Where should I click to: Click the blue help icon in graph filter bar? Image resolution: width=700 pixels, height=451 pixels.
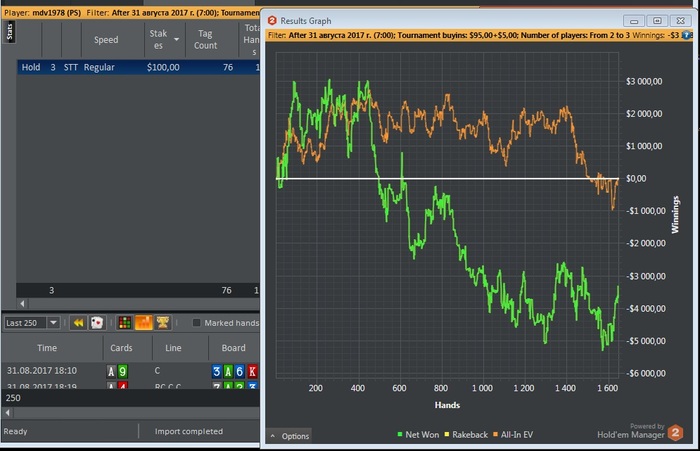click(686, 35)
